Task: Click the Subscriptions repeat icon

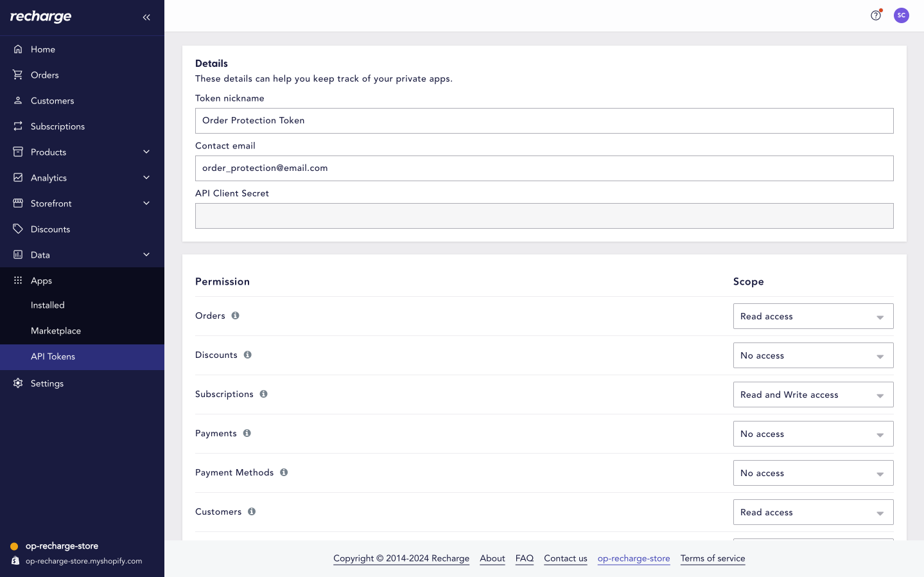Action: (x=18, y=126)
